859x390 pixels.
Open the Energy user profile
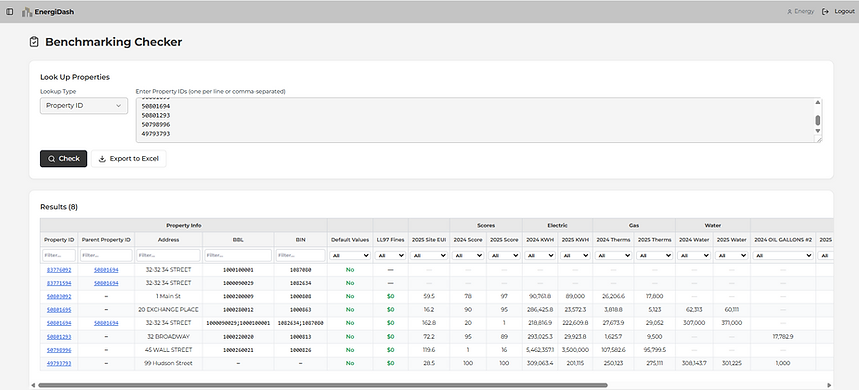pos(800,12)
